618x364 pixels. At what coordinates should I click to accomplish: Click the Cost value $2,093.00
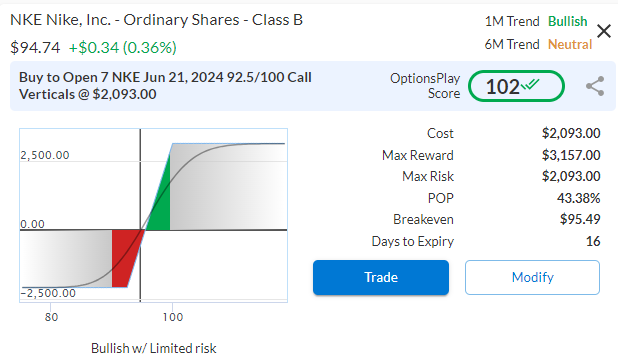571,133
